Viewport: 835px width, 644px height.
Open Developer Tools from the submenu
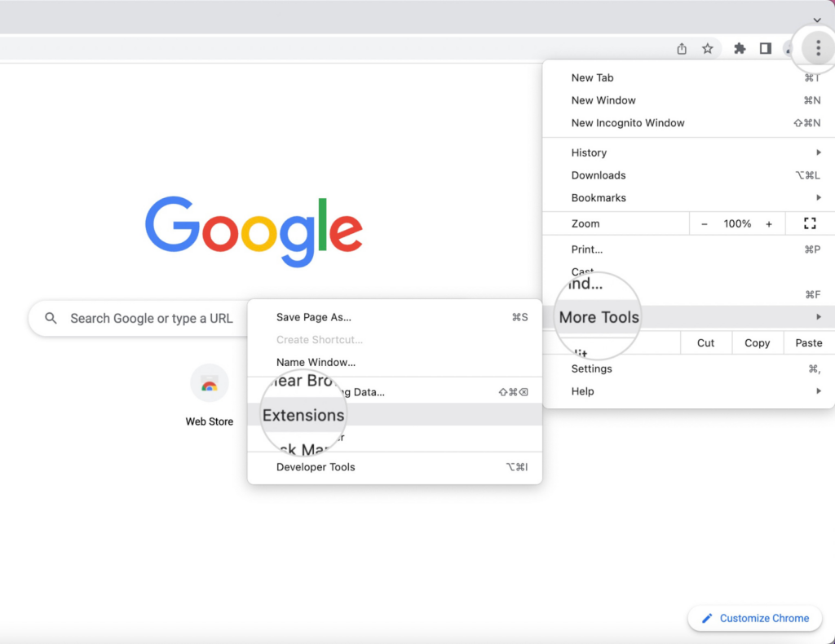(316, 466)
